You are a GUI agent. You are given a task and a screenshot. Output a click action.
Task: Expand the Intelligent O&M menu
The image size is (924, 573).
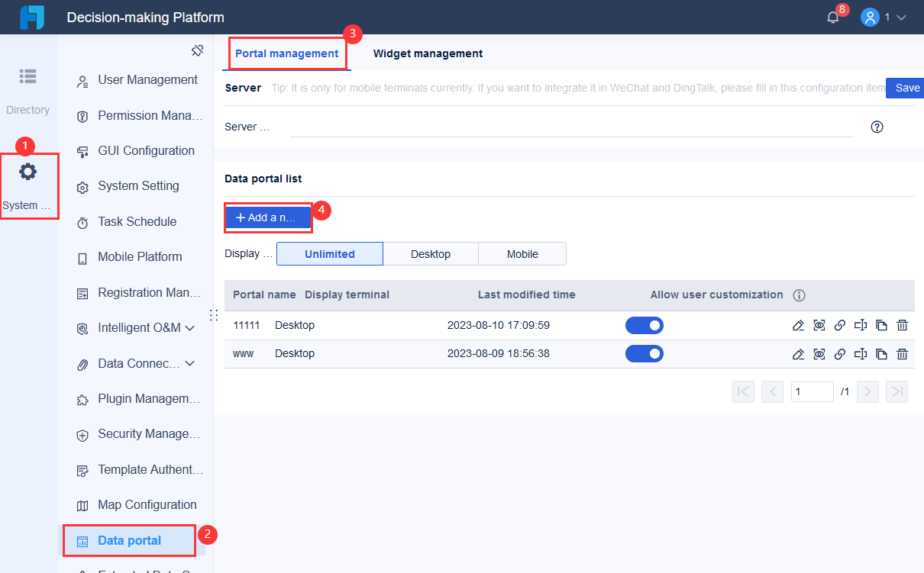click(142, 327)
